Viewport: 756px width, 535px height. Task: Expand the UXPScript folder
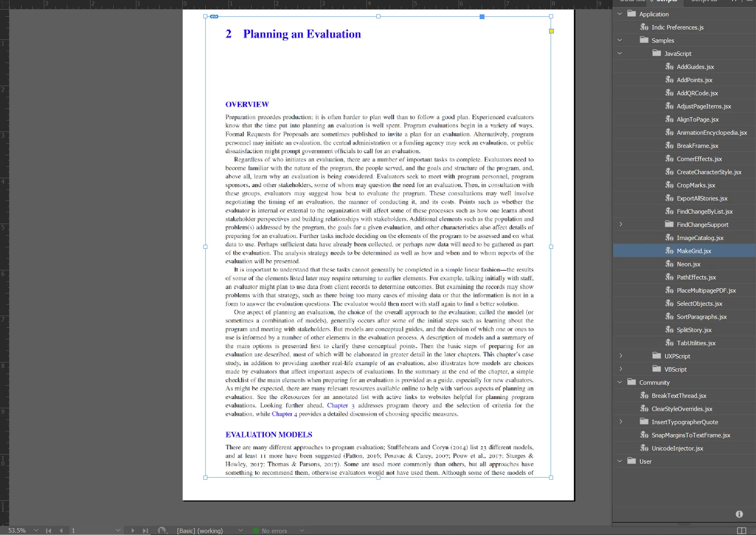coord(621,356)
